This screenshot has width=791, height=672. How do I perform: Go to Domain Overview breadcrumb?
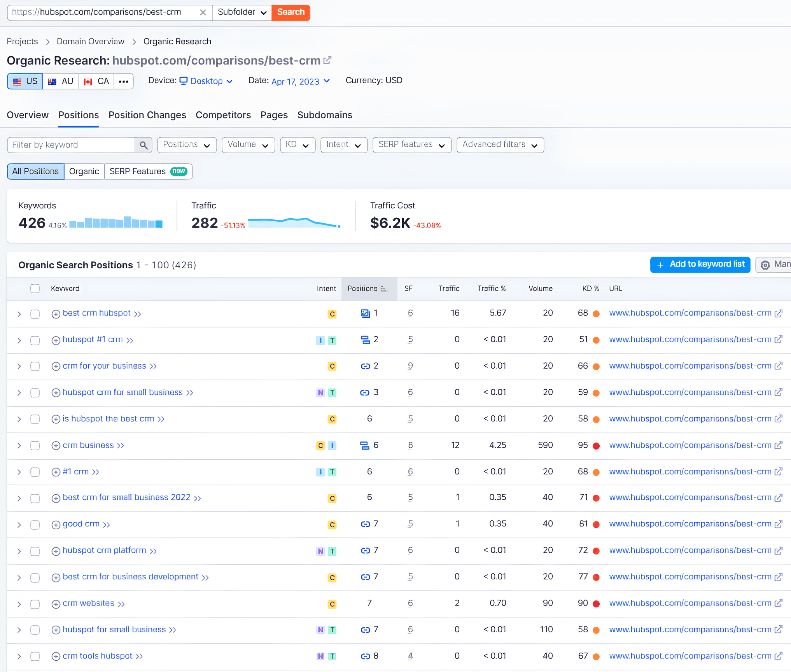tap(91, 42)
